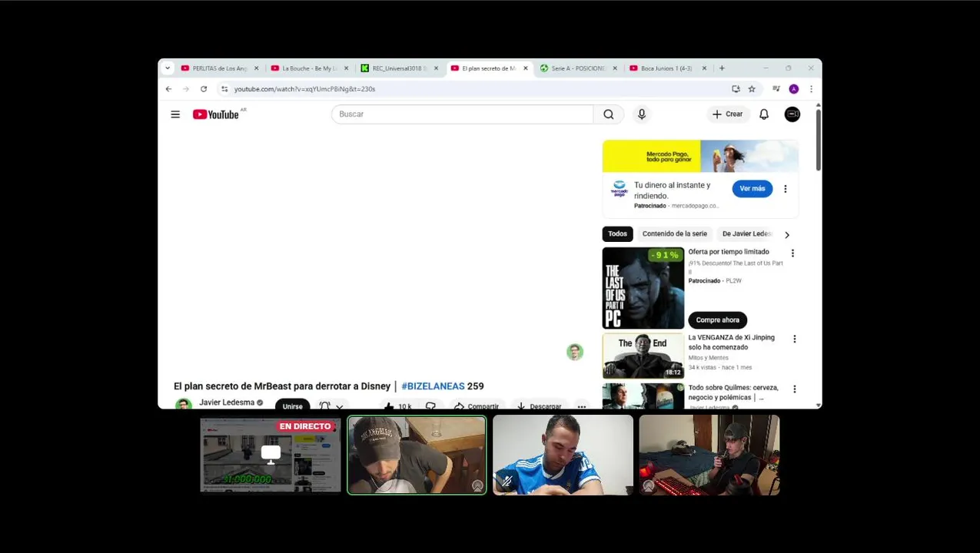Close the PERLITAS de Los Ang tab
The height and width of the screenshot is (553, 980).
(x=257, y=68)
